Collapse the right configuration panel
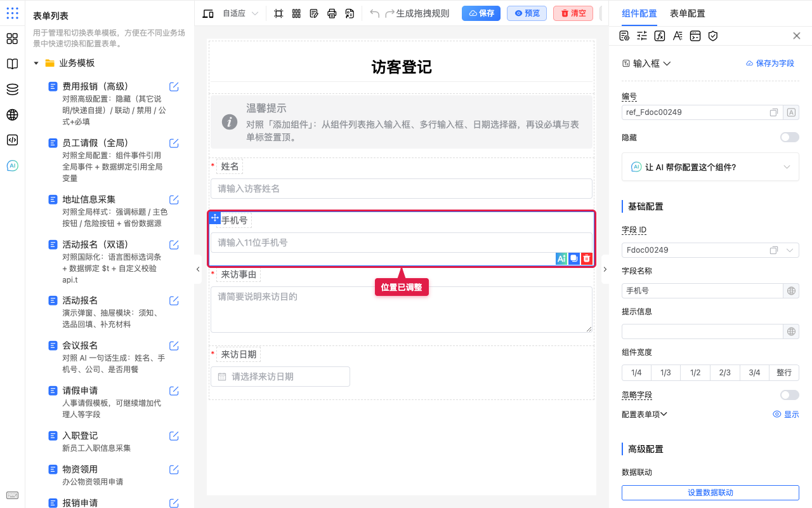The image size is (812, 508). click(605, 269)
